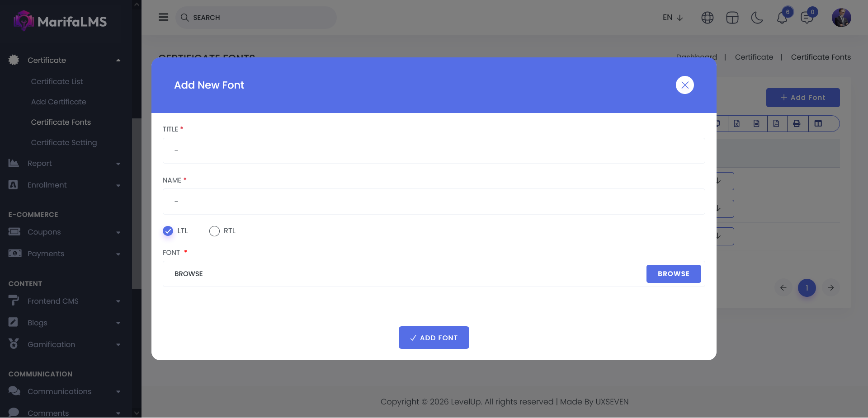Viewport: 868px width, 418px height.
Task: Close the Add New Font dialog
Action: [x=684, y=85]
